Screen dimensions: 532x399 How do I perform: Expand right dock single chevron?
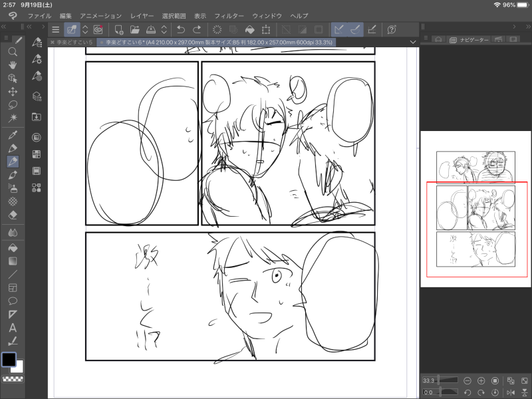click(514, 27)
